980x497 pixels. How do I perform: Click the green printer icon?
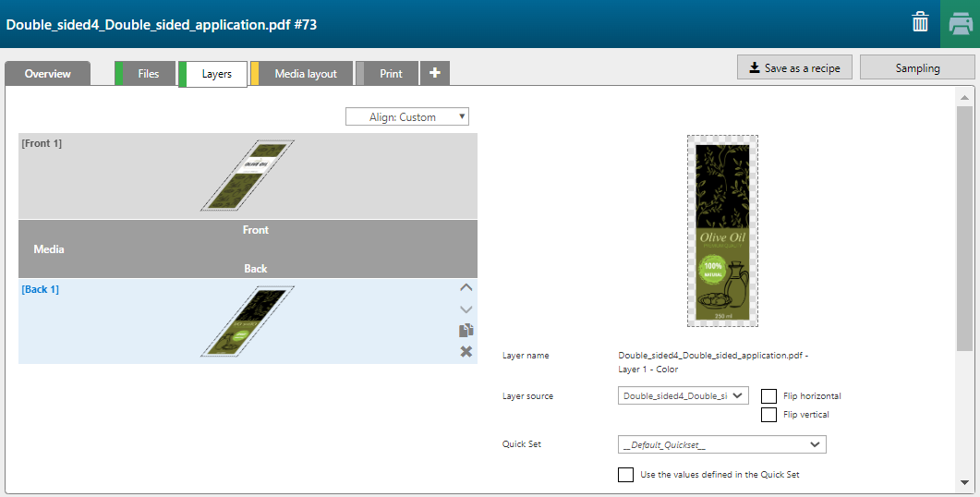pyautogui.click(x=960, y=24)
